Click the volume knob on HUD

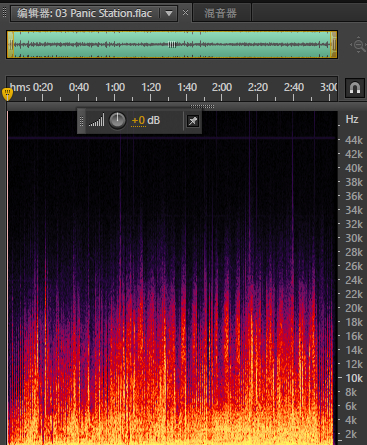point(117,120)
